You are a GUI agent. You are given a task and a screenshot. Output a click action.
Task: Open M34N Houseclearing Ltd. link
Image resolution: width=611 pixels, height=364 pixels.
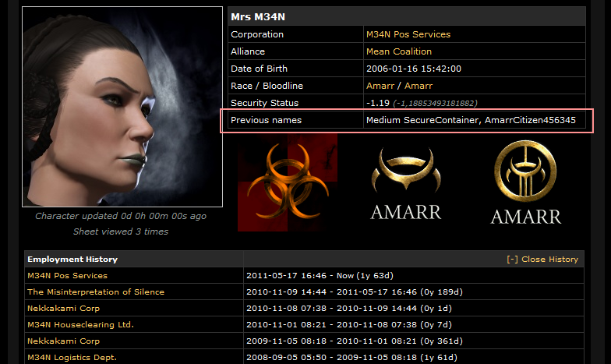coord(80,324)
